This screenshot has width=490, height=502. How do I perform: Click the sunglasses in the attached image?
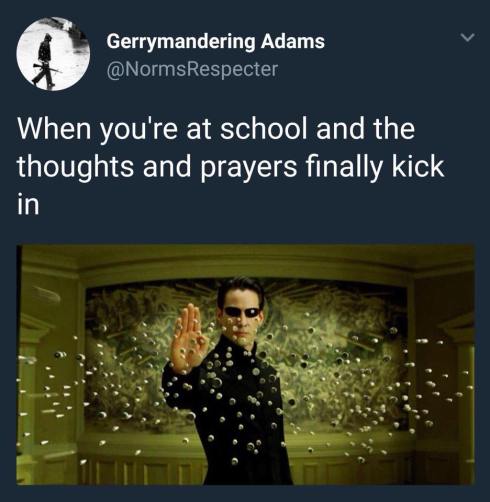[x=242, y=312]
